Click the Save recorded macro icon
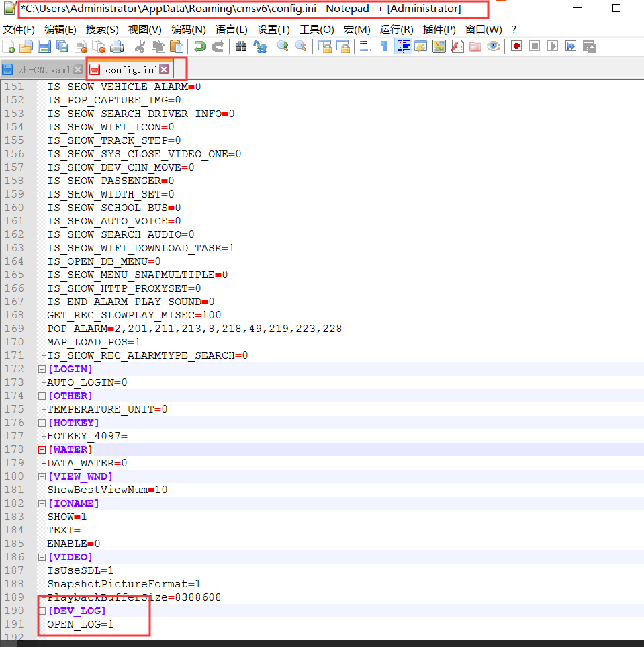 click(x=590, y=46)
